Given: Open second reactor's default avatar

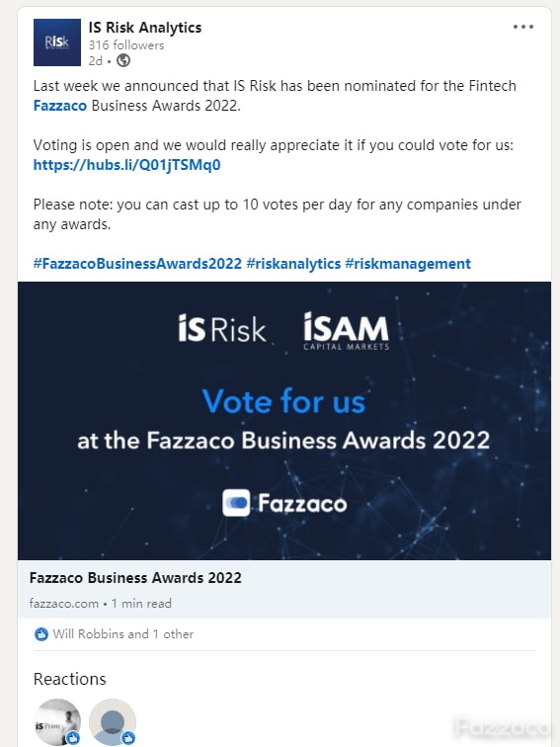Looking at the screenshot, I should point(113,721).
